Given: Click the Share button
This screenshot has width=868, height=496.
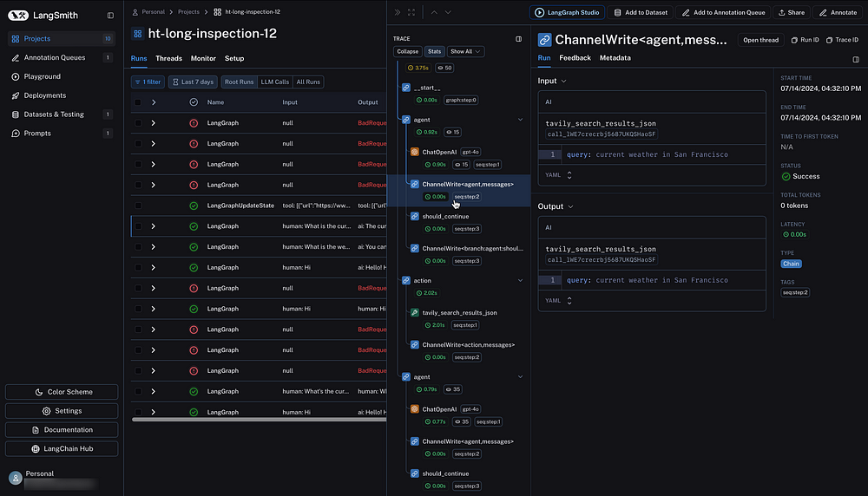Looking at the screenshot, I should [792, 12].
